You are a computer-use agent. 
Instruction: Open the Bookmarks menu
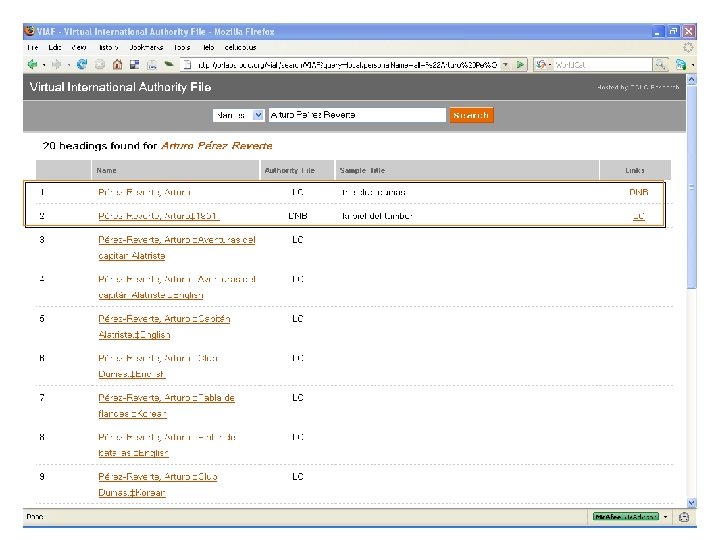[146, 47]
